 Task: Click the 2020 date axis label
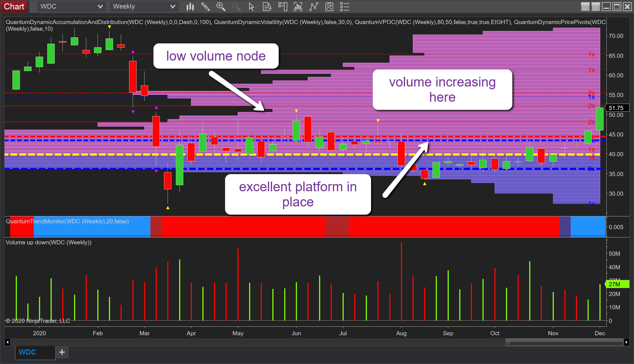point(39,333)
